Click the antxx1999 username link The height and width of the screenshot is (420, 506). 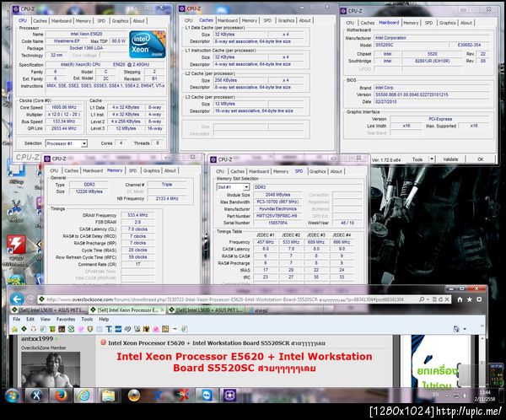point(37,339)
